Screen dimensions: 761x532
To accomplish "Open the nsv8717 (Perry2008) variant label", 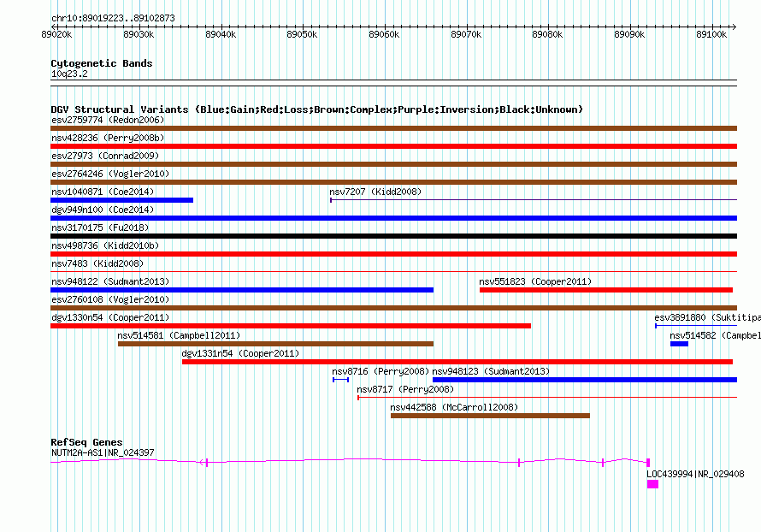I will [405, 389].
